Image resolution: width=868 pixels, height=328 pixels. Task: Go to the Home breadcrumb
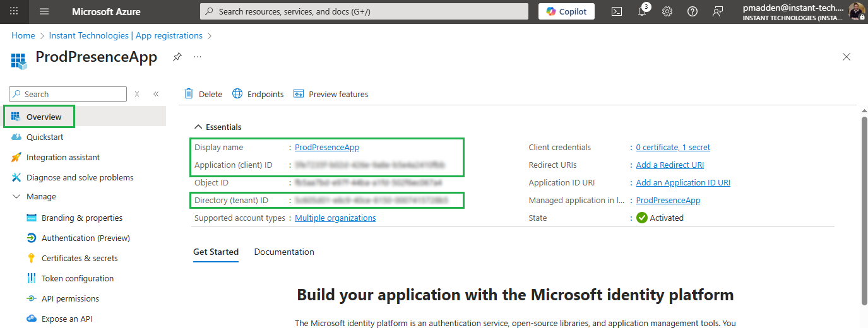click(x=23, y=36)
